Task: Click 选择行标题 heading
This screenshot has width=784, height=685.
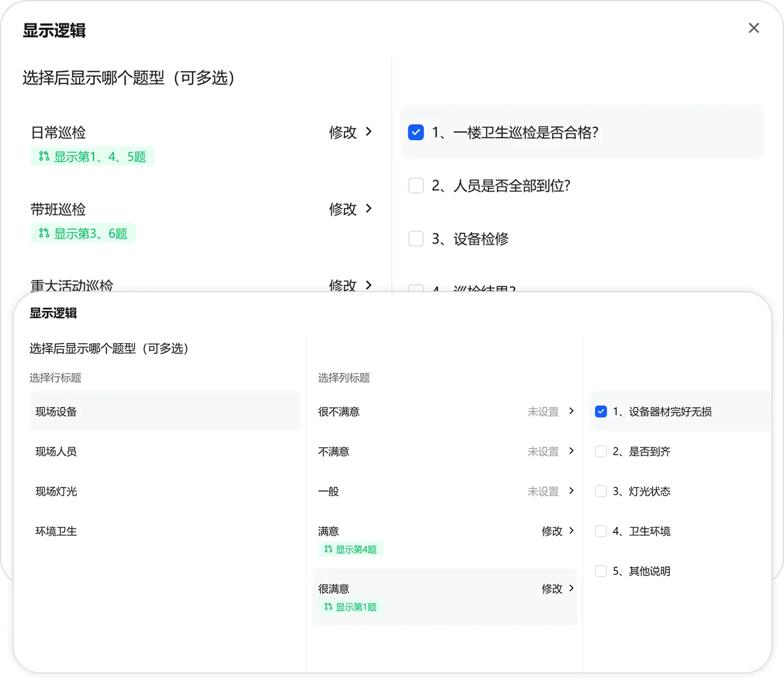Action: tap(55, 378)
